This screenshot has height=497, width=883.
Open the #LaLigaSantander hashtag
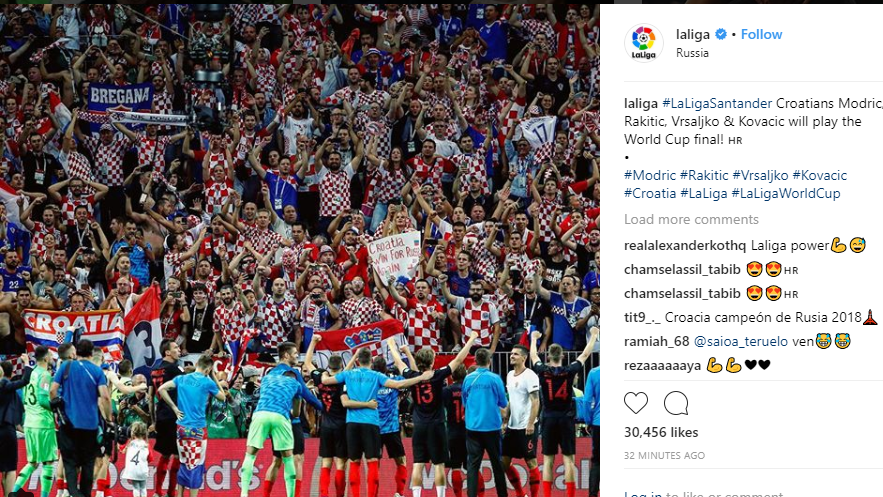click(717, 104)
